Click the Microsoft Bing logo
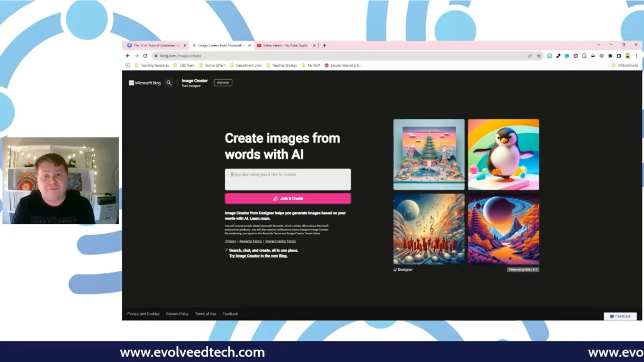The width and height of the screenshot is (644, 362). click(145, 83)
